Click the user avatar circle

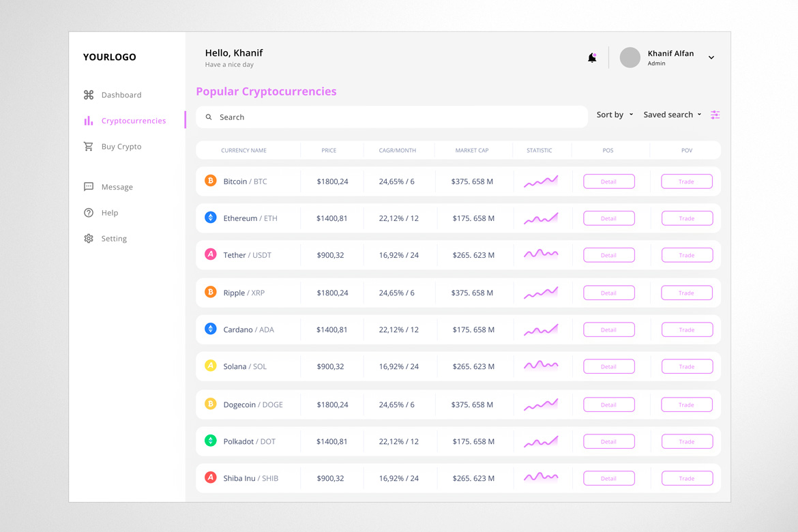pyautogui.click(x=630, y=58)
